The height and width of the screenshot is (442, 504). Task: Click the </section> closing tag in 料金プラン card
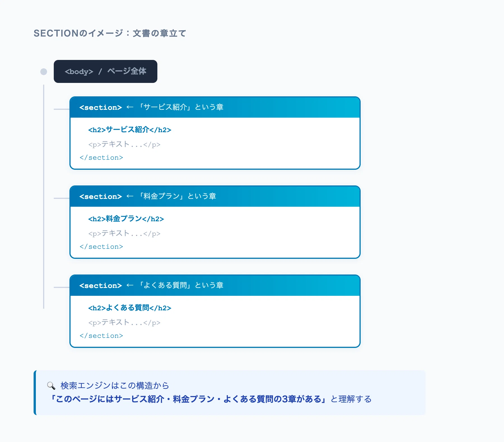pyautogui.click(x=101, y=247)
